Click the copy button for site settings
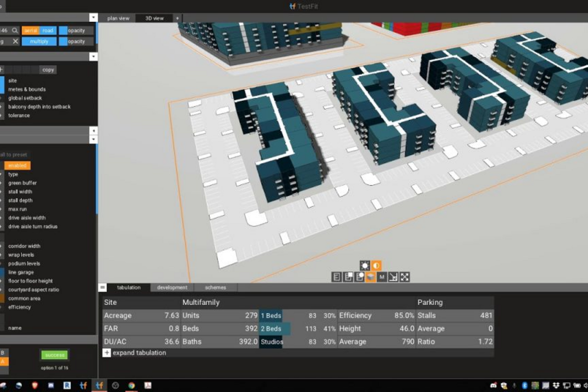Image resolution: width=588 pixels, height=392 pixels. pyautogui.click(x=48, y=70)
